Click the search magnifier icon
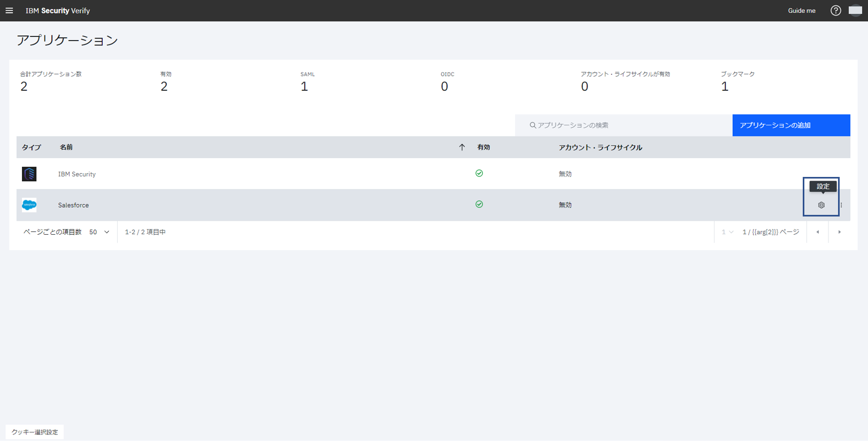Screen dimensions: 868x441 pyautogui.click(x=533, y=125)
